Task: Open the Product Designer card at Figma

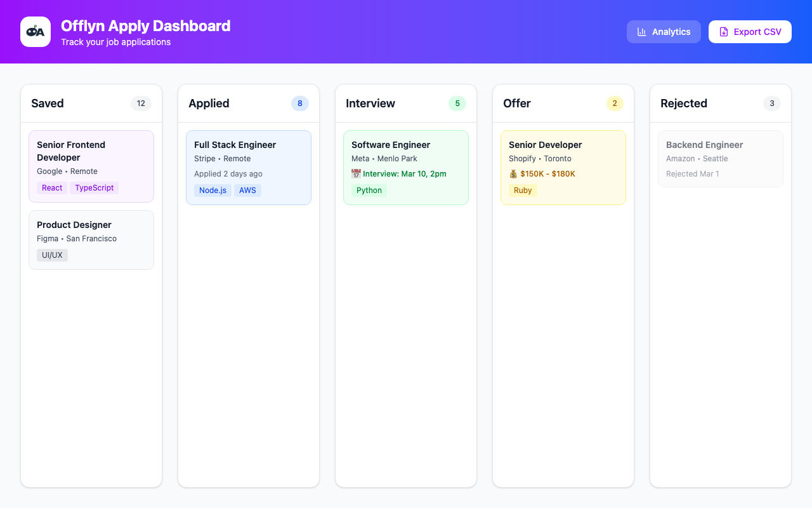Action: pos(91,240)
